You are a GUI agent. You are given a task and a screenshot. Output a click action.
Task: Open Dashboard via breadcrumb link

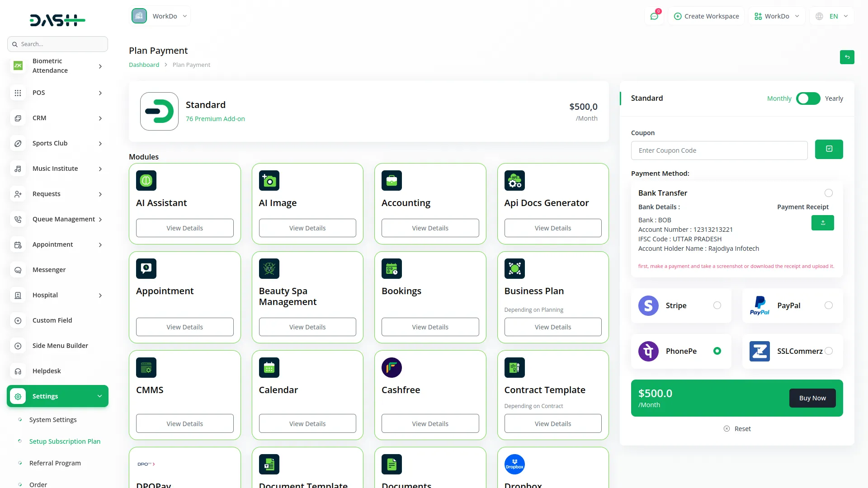pos(144,65)
